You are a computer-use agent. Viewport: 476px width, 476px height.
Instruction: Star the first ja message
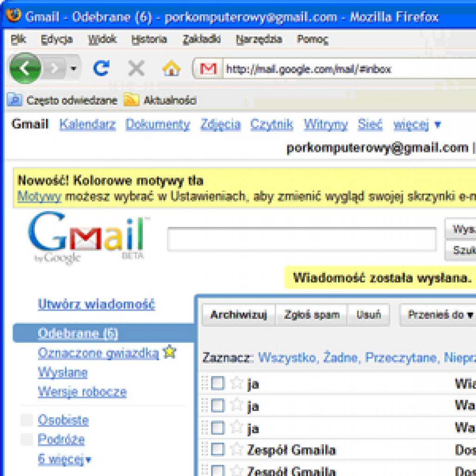pos(237,383)
